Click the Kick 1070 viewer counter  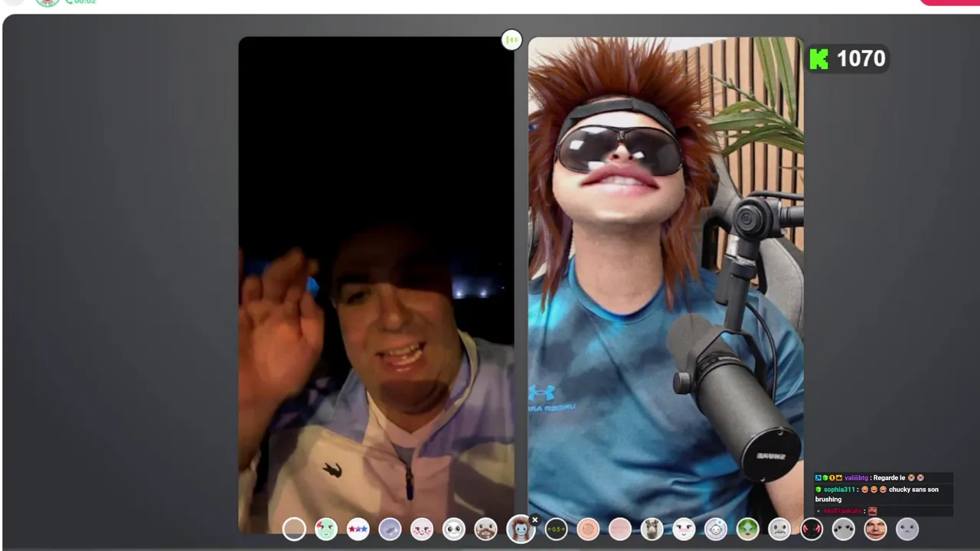[x=848, y=59]
